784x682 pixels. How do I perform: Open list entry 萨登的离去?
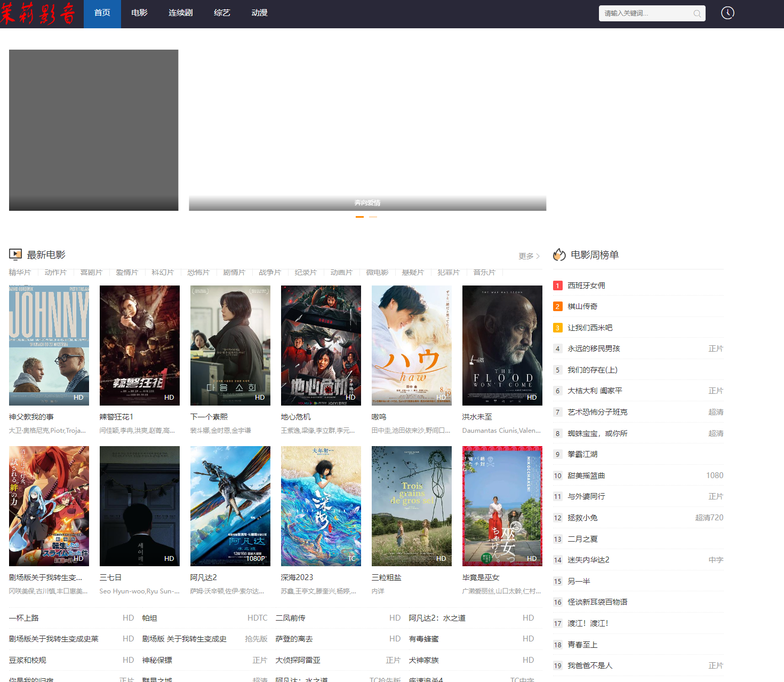click(x=294, y=639)
